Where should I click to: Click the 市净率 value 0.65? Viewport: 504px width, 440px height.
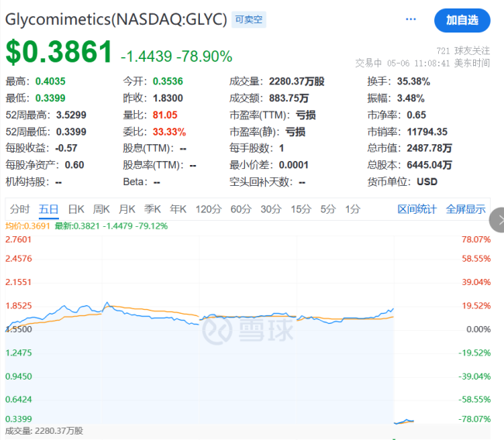click(x=416, y=115)
